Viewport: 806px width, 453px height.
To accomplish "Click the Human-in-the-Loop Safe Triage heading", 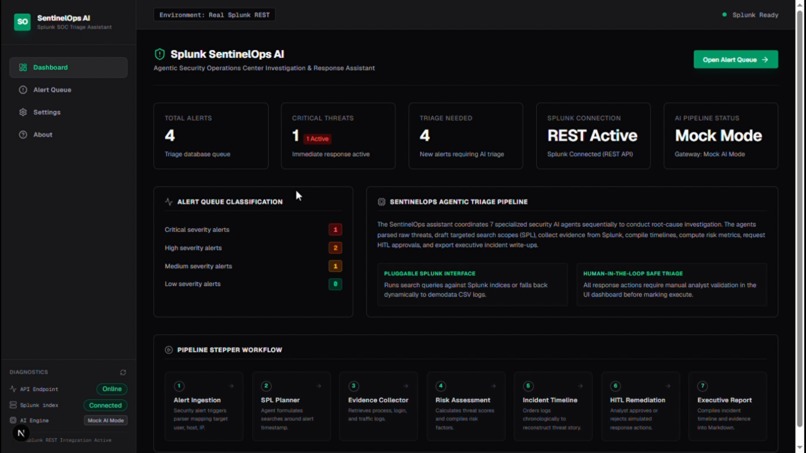I will 633,274.
